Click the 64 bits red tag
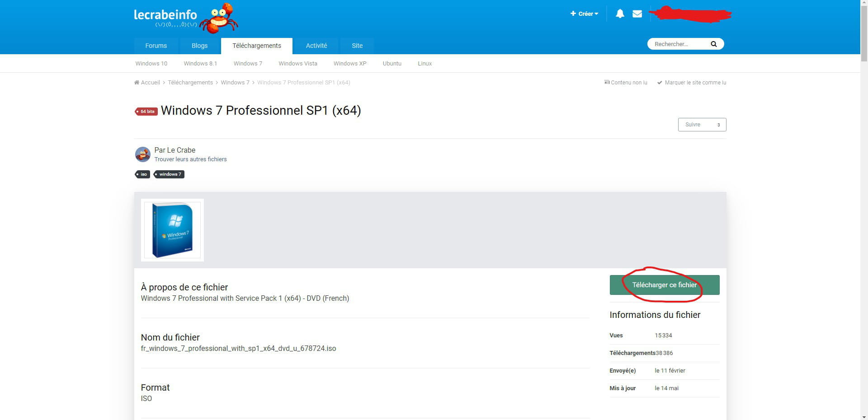This screenshot has height=420, width=868. click(x=146, y=111)
